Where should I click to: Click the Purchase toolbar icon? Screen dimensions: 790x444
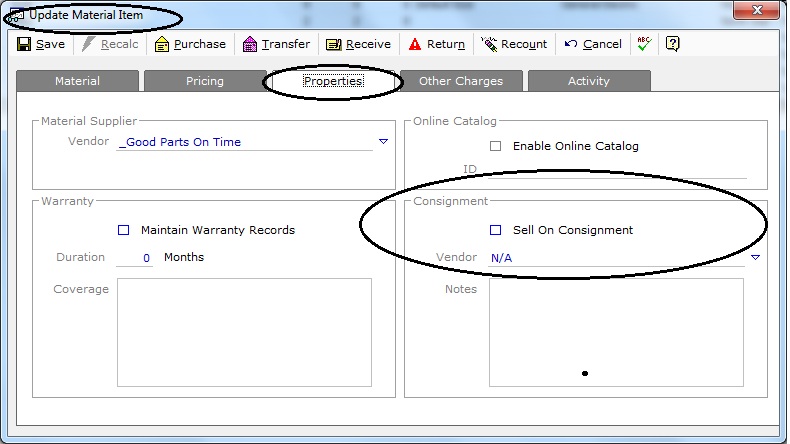coord(162,44)
